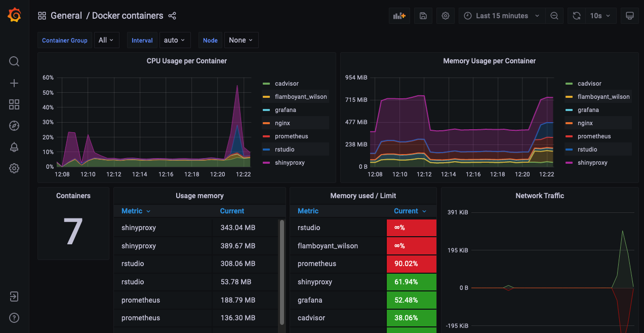Open the Memory Usage per Container panel title menu
The image size is (644, 333).
pyautogui.click(x=490, y=61)
